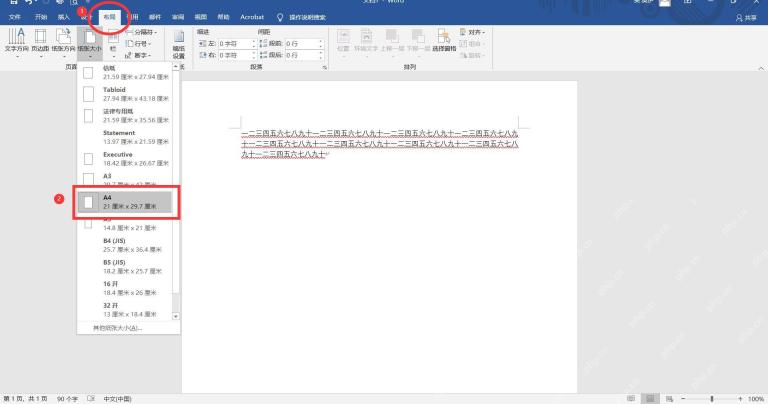
Task: Expand the breaks (分隔符) dropdown
Action: click(142, 32)
